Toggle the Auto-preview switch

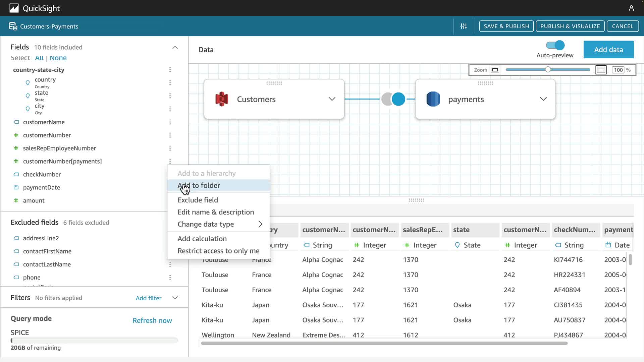[x=555, y=45]
